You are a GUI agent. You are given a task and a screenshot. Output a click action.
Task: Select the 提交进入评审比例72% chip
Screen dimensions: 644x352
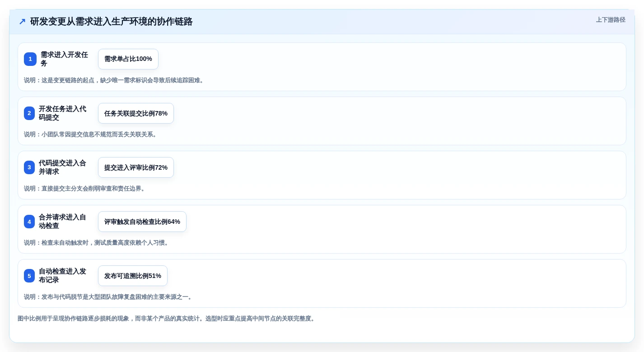(x=136, y=167)
